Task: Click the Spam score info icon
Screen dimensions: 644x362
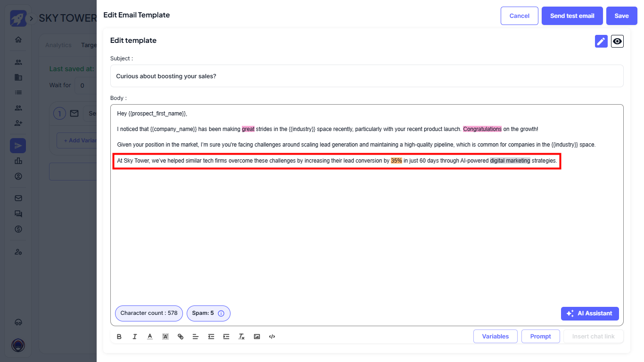Action: pyautogui.click(x=221, y=313)
